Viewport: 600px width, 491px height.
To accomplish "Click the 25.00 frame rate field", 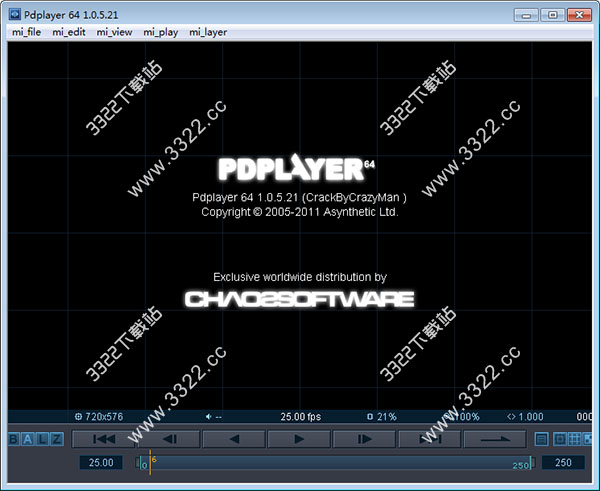I will coord(101,462).
